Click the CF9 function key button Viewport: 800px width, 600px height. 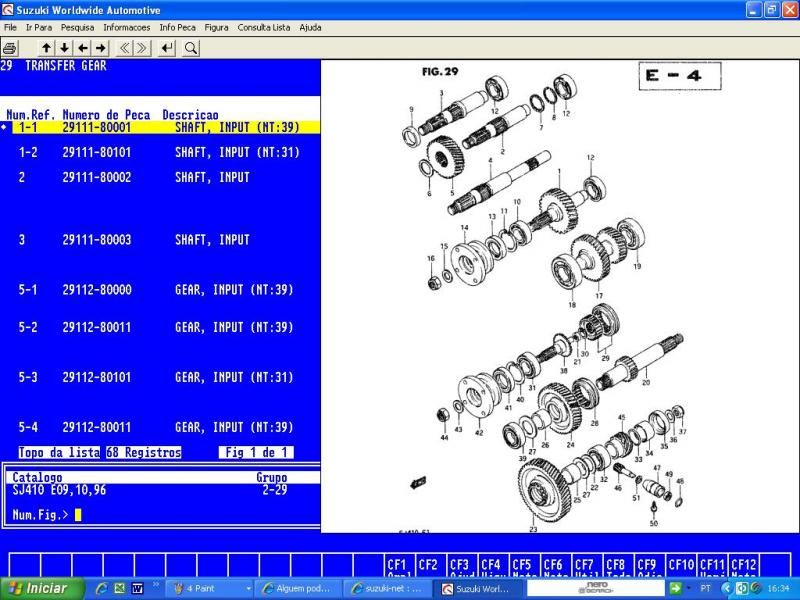[648, 565]
